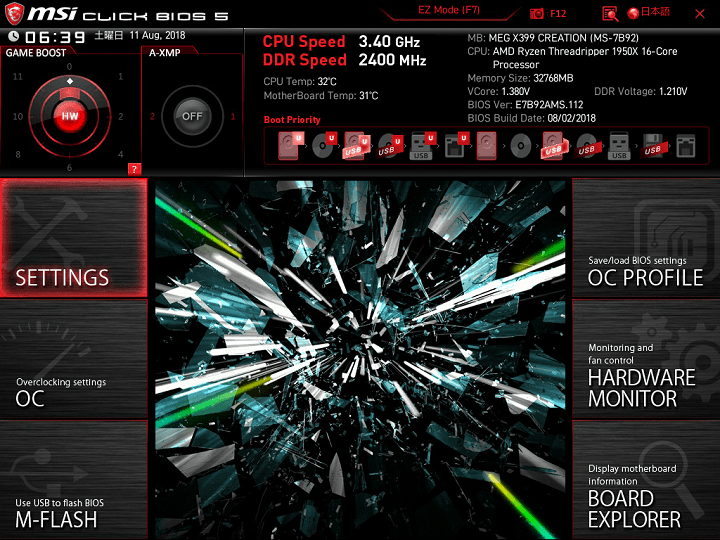
Task: Open Game Boost help question mark
Action: coord(134,169)
